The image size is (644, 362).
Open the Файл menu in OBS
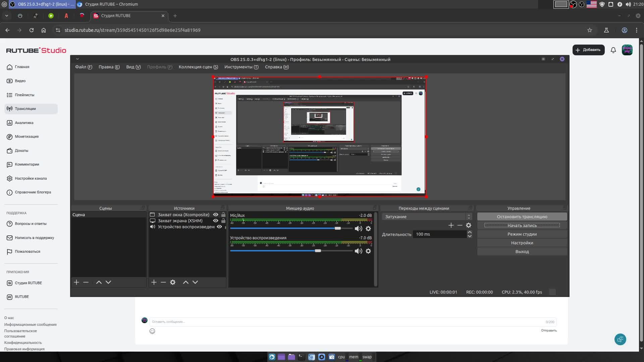click(84, 67)
